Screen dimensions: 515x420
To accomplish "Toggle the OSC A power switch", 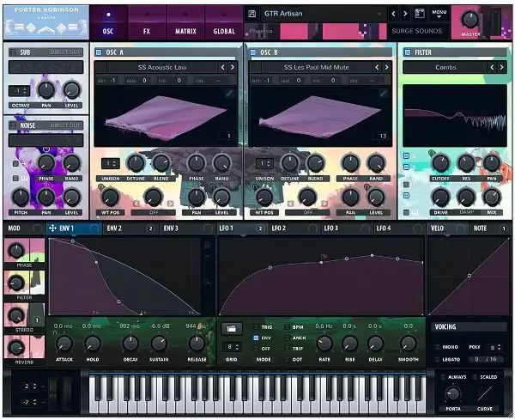I will point(99,52).
